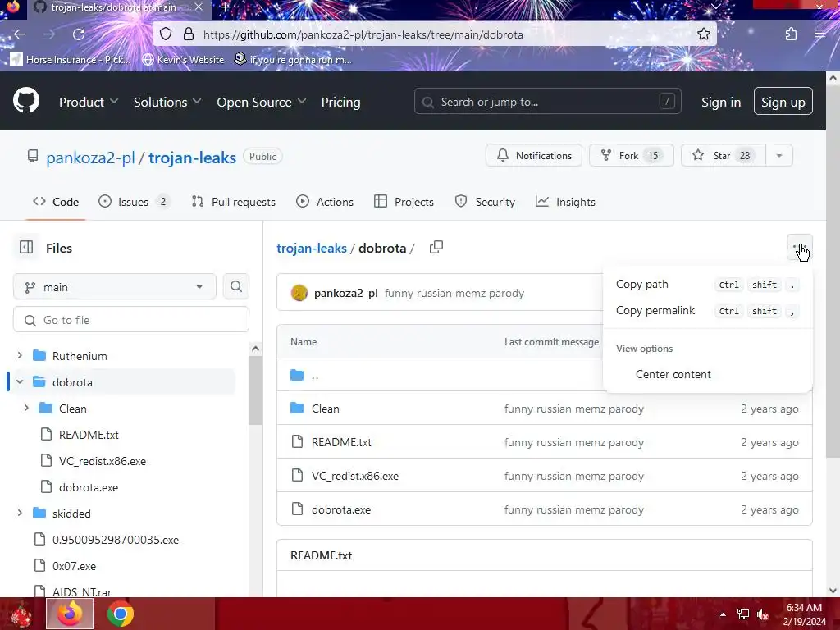Open the Start menu orb

coord(21,614)
